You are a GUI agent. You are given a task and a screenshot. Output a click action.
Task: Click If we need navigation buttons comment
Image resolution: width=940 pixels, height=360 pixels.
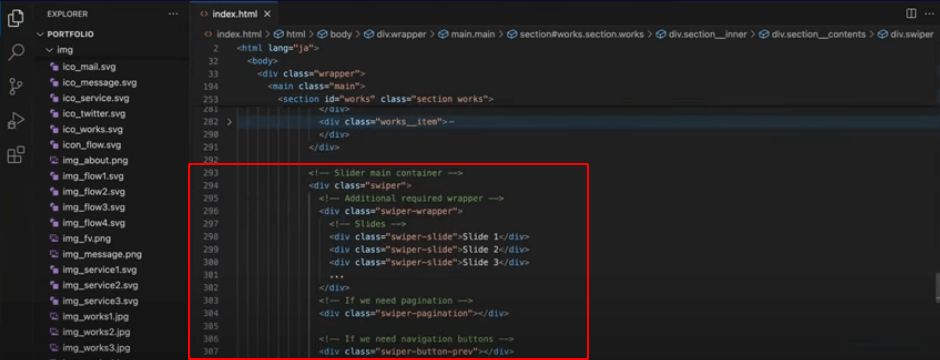click(x=417, y=338)
